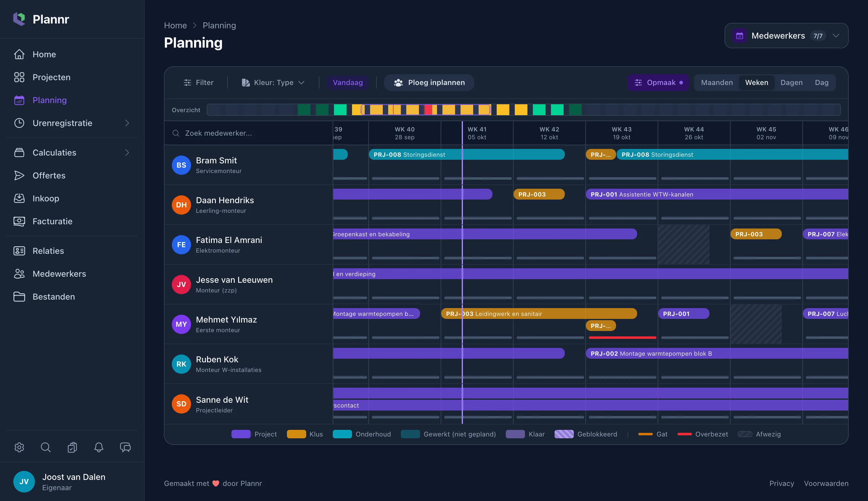Image resolution: width=868 pixels, height=501 pixels.
Task: Open PRJ-001 Assistentie WTW-kanalen bar
Action: tap(717, 194)
